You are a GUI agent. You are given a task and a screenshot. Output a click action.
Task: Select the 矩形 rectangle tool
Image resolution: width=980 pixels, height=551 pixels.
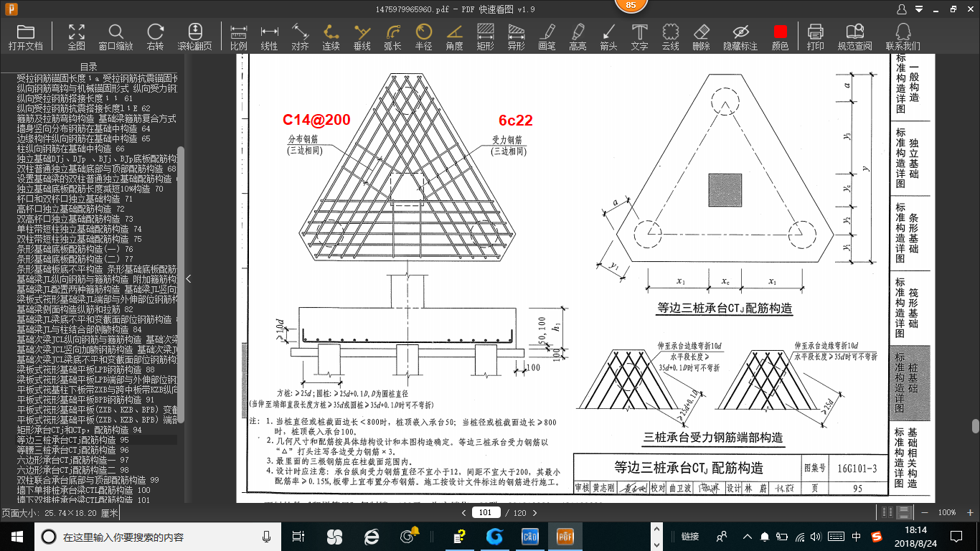tap(485, 37)
